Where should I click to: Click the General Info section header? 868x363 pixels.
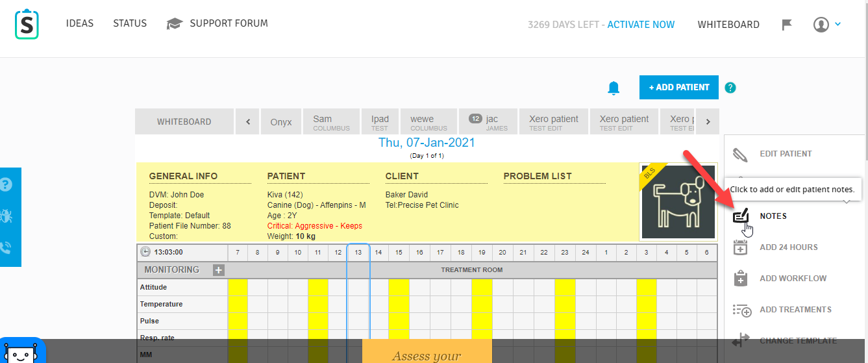pos(183,176)
